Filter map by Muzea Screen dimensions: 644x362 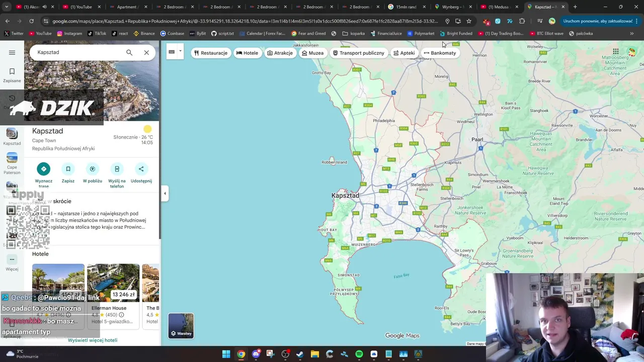(313, 53)
